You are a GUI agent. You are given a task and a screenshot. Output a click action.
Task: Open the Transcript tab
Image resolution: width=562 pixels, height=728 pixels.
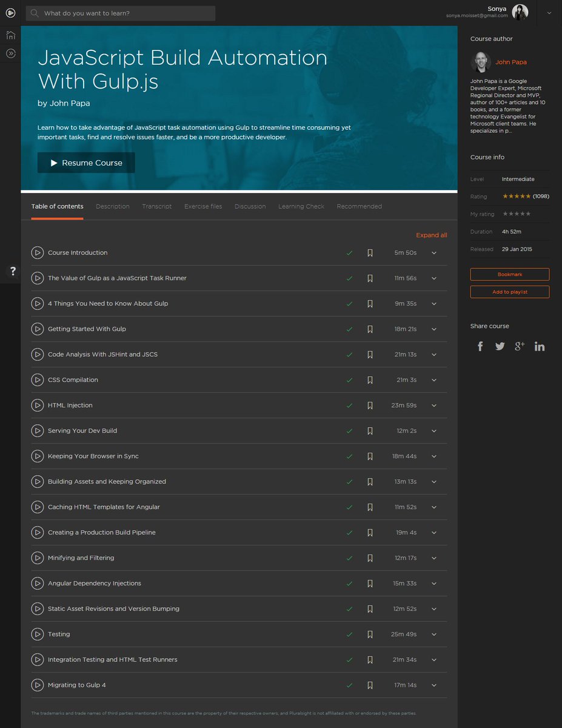pos(157,206)
